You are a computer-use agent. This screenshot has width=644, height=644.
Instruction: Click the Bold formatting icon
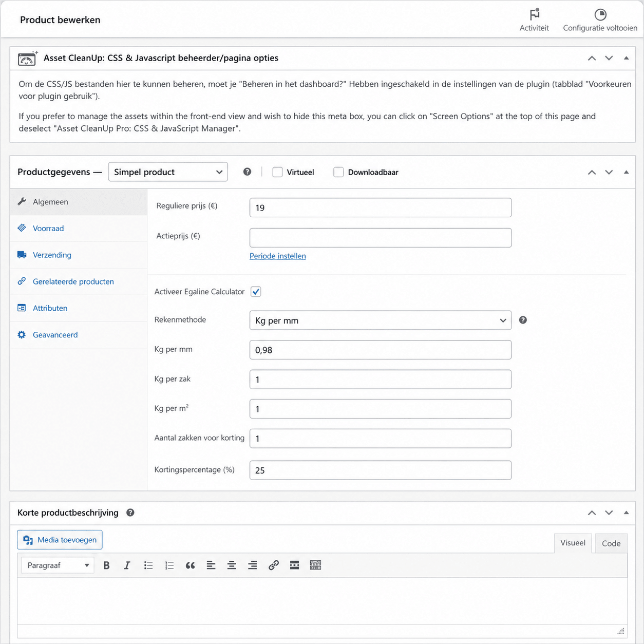[x=106, y=565]
